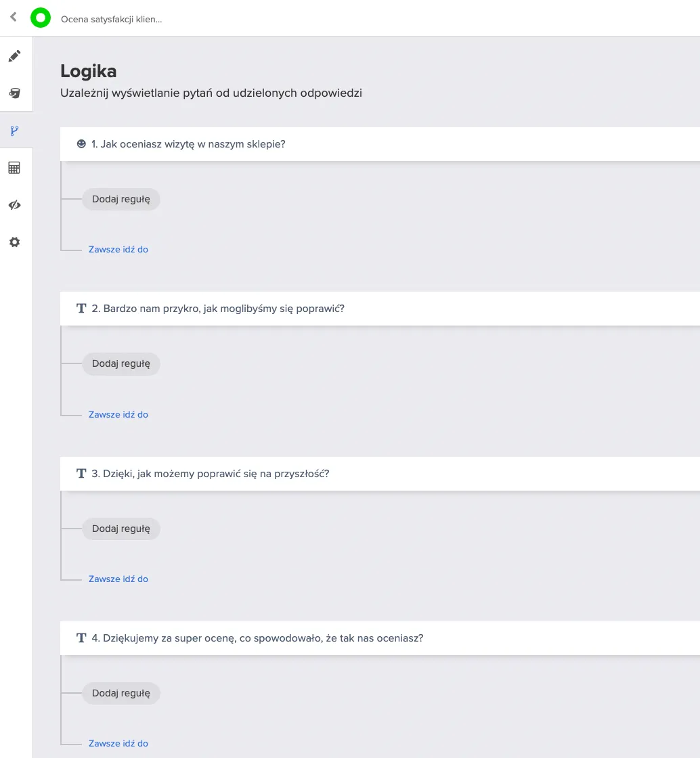Click Dodaj regułę for question 3
This screenshot has width=700, height=758.
pos(121,529)
